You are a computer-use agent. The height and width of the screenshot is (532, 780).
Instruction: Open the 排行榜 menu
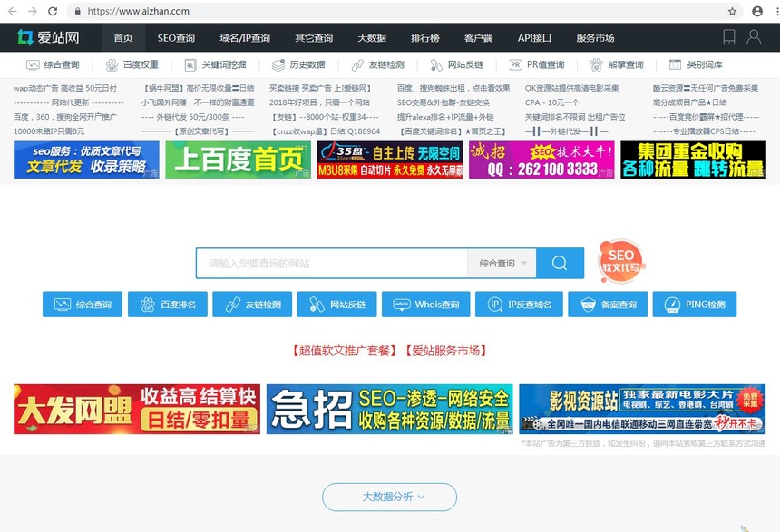425,38
